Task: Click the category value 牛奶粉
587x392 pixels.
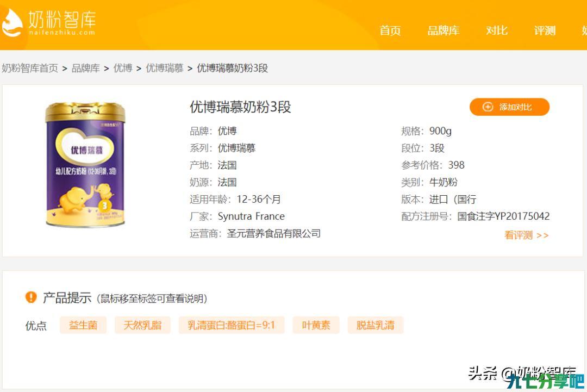Action: tap(444, 182)
